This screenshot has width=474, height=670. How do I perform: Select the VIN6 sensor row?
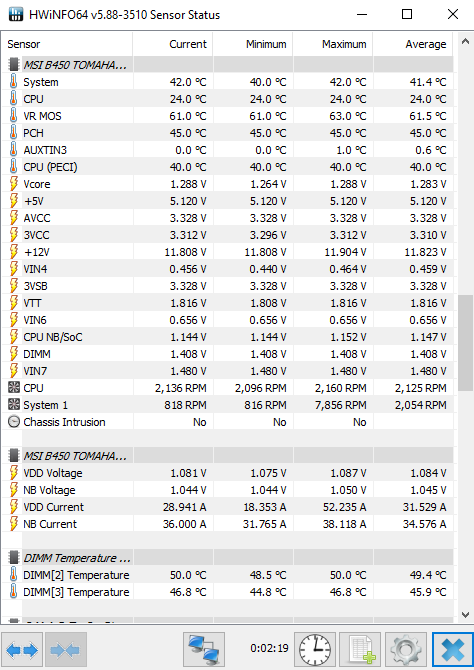227,320
